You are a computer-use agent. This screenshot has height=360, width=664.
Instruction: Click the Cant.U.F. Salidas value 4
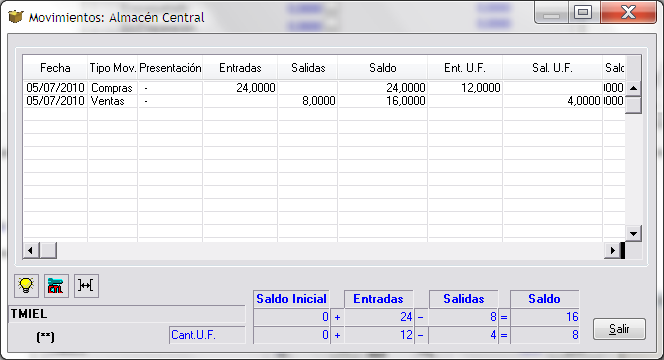[x=464, y=335]
